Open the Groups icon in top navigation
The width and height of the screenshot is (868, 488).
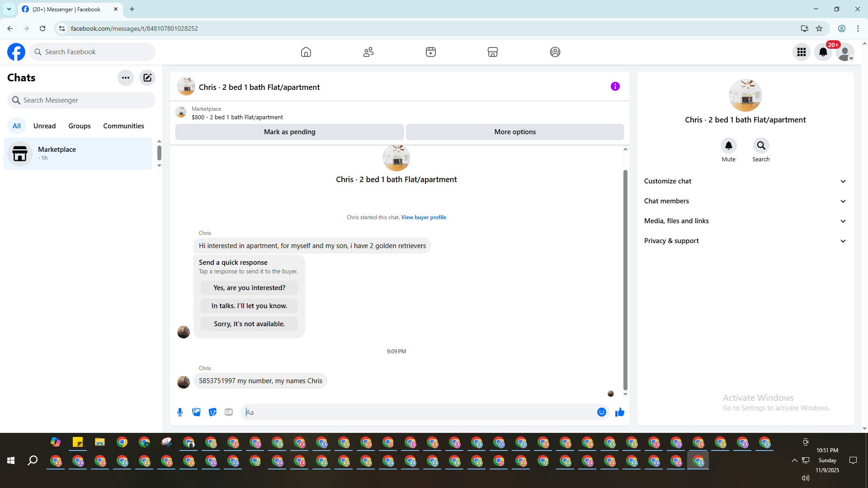[555, 52]
